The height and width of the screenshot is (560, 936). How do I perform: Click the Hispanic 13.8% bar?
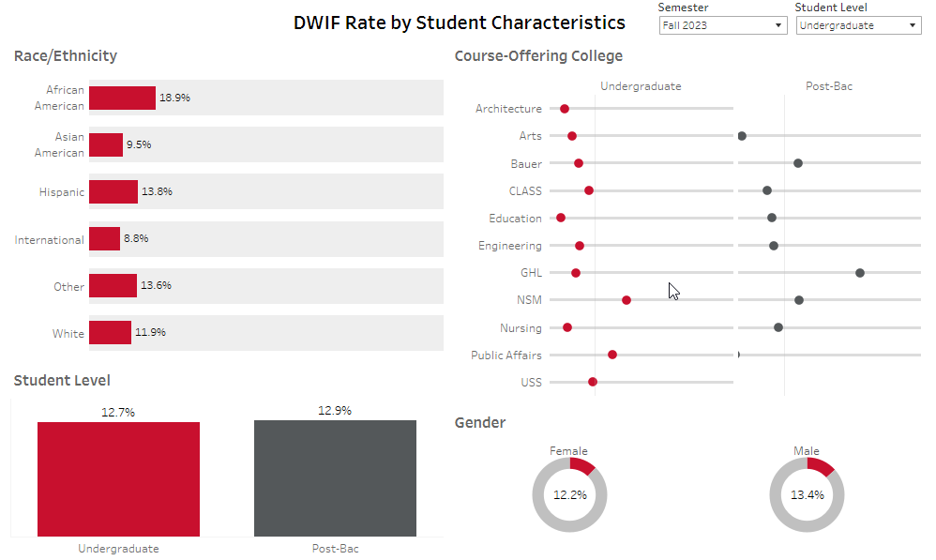pyautogui.click(x=113, y=191)
